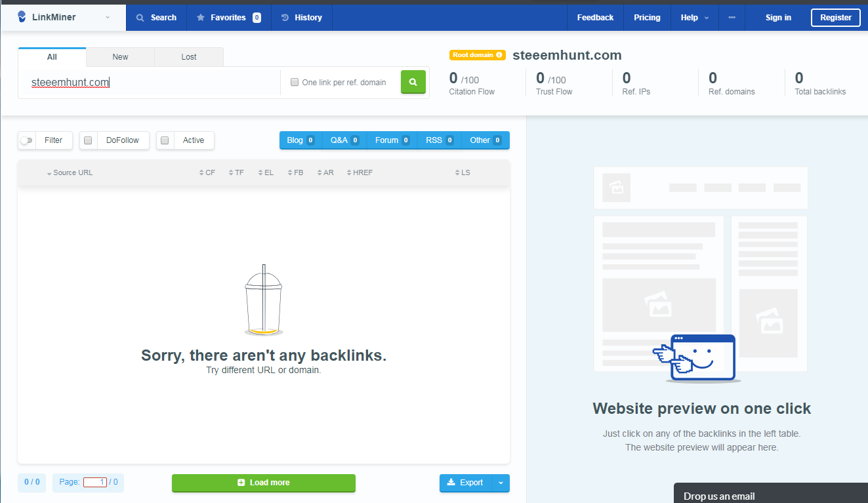The image size is (868, 503).
Task: Open the more options ellipsis menu
Action: pyautogui.click(x=732, y=18)
